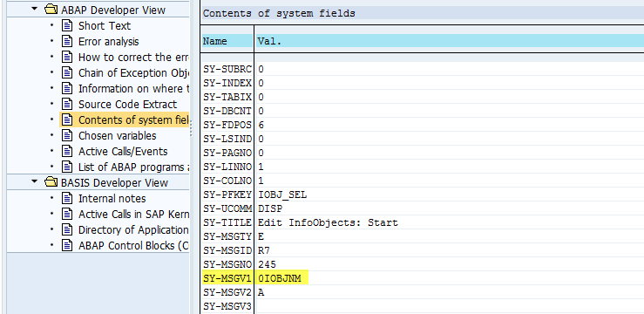The width and height of the screenshot is (644, 314).
Task: Select the SY-MSGTY field name
Action: click(x=227, y=236)
